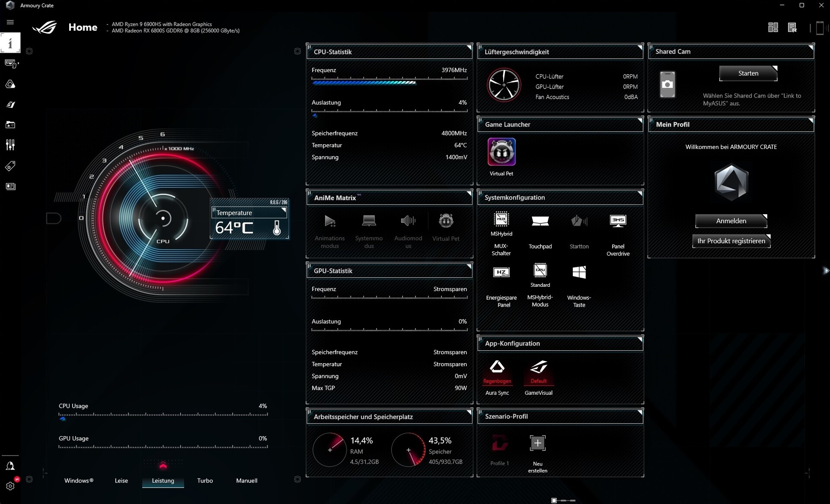
Task: Expand the Systemkonfiguration panel corner arrow
Action: coord(640,193)
